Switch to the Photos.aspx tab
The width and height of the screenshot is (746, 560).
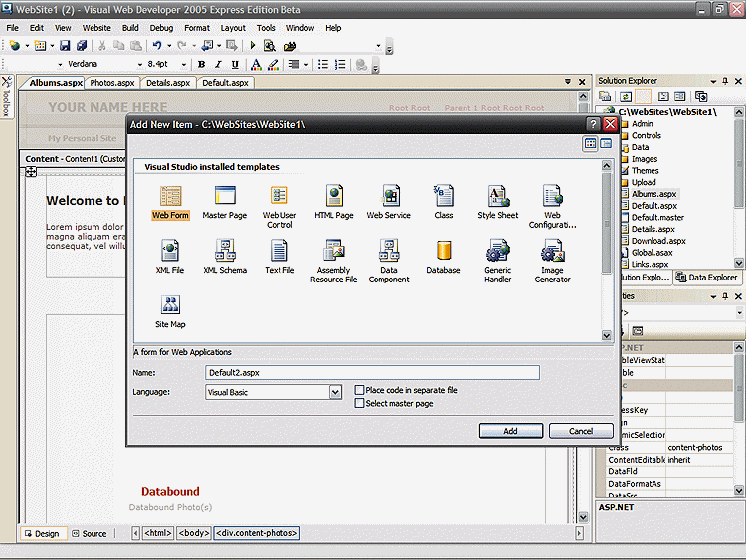click(x=112, y=83)
